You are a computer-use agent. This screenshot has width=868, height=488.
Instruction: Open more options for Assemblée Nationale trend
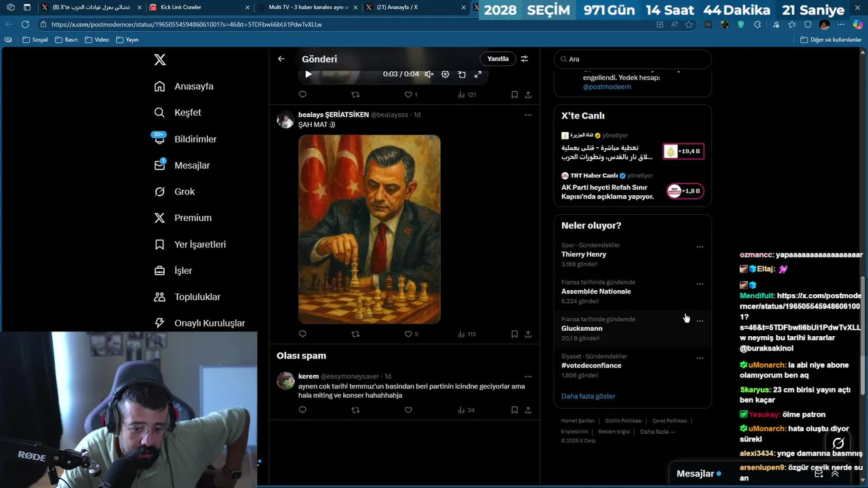click(700, 284)
